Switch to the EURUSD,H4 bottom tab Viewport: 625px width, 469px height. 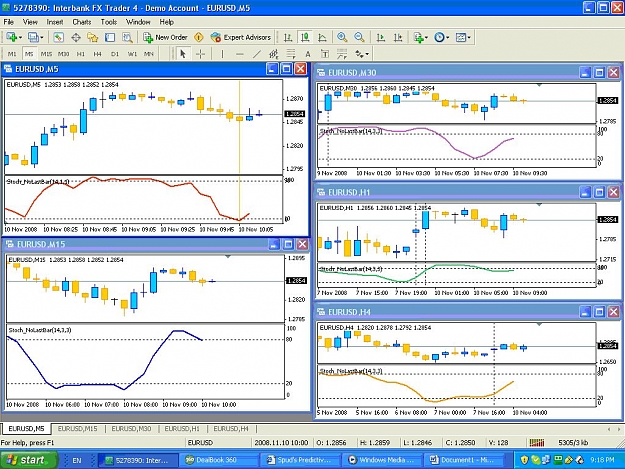coord(231,429)
